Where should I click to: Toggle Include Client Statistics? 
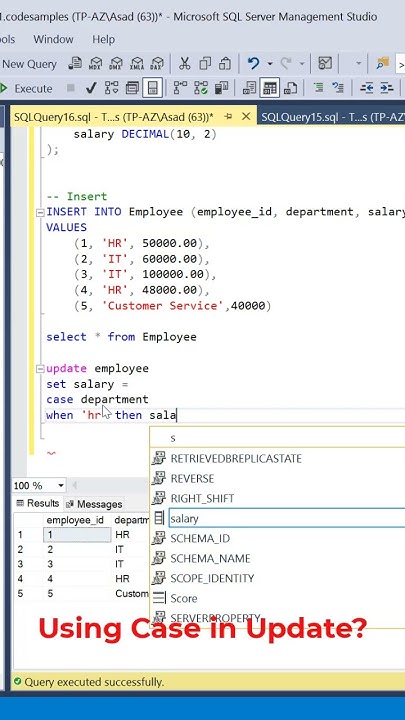tap(221, 88)
